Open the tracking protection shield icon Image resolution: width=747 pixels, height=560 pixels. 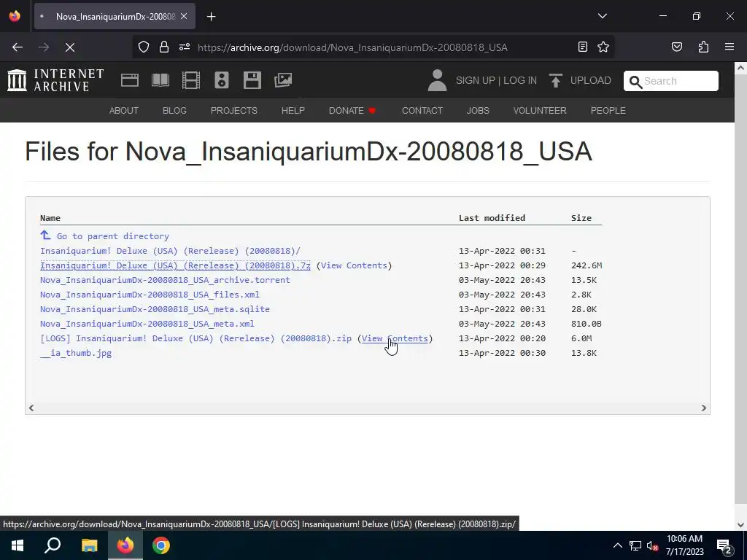(144, 47)
